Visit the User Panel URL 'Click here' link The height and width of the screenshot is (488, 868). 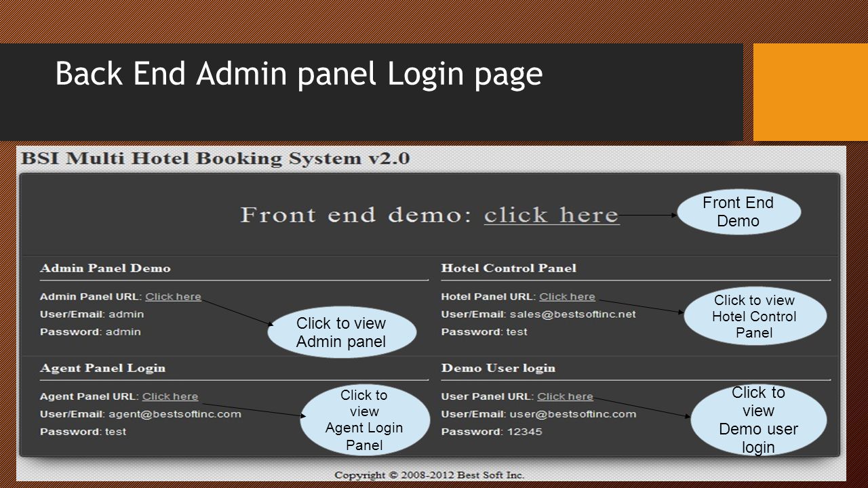point(565,396)
